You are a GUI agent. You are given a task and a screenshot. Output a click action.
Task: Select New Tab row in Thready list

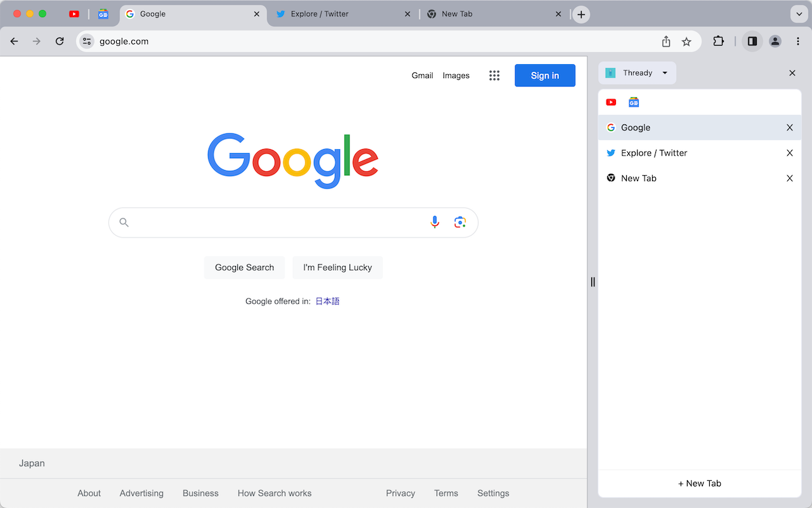(700, 178)
